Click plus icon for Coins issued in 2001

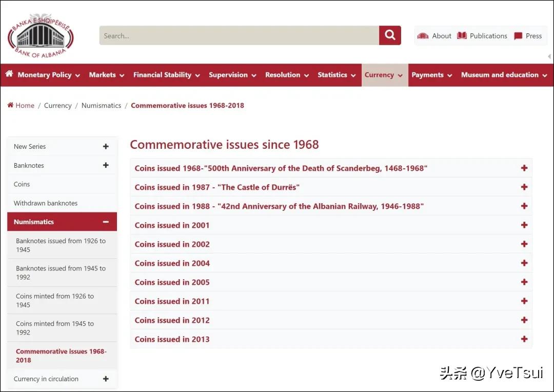pos(524,225)
